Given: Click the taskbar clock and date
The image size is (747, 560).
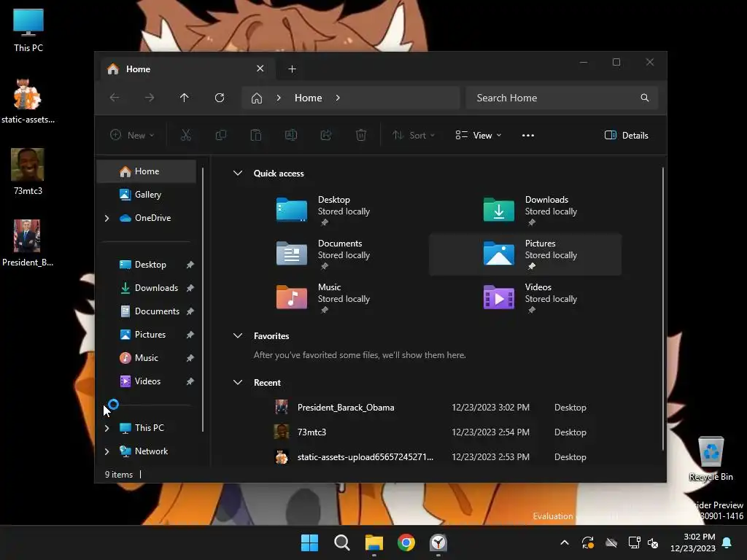Looking at the screenshot, I should click(x=693, y=542).
